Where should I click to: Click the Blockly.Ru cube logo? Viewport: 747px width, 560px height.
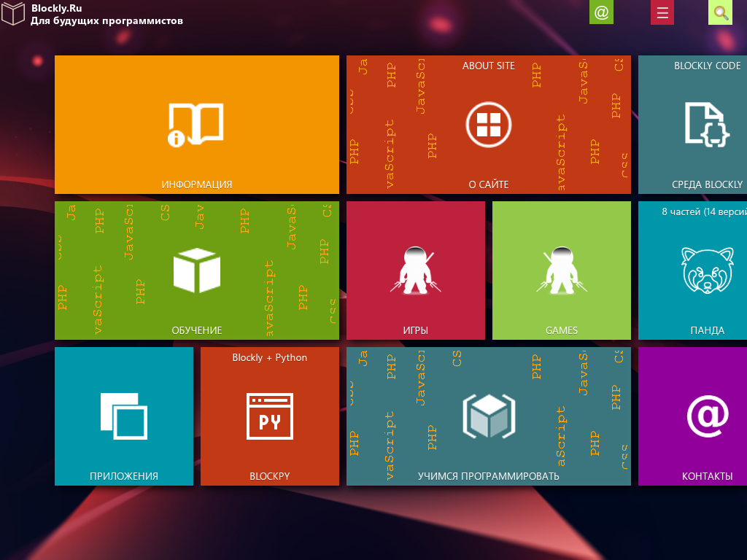point(13,13)
